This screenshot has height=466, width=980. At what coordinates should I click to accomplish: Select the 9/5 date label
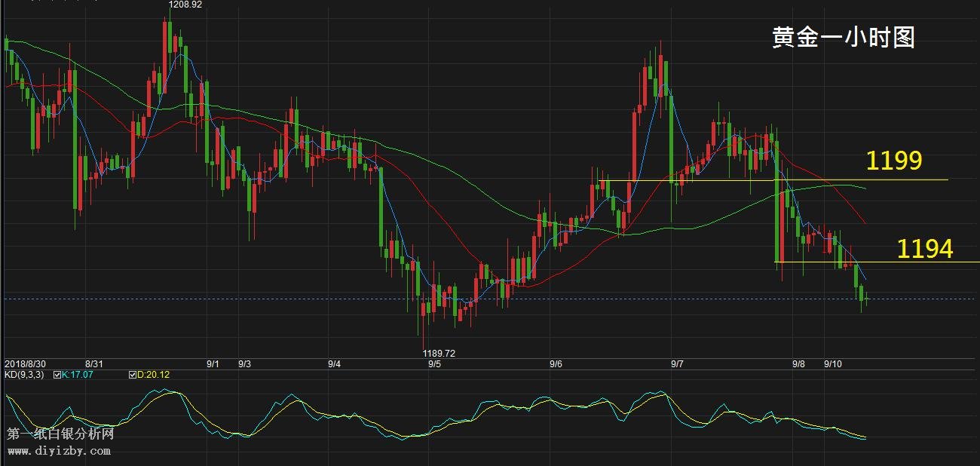(x=434, y=363)
